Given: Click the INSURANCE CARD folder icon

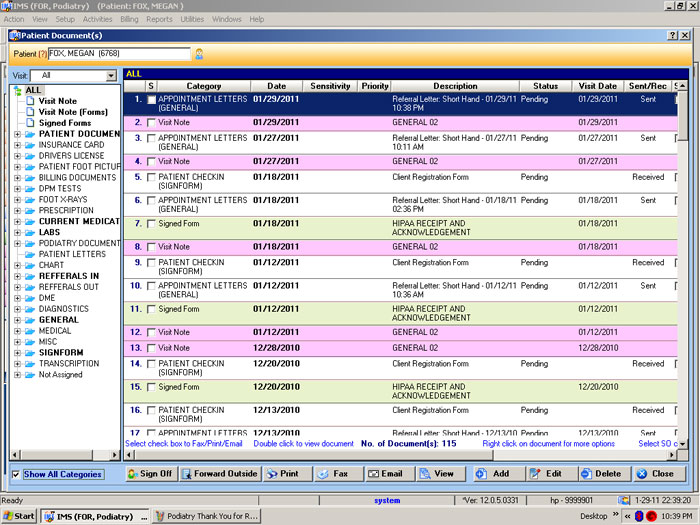Looking at the screenshot, I should [x=30, y=145].
